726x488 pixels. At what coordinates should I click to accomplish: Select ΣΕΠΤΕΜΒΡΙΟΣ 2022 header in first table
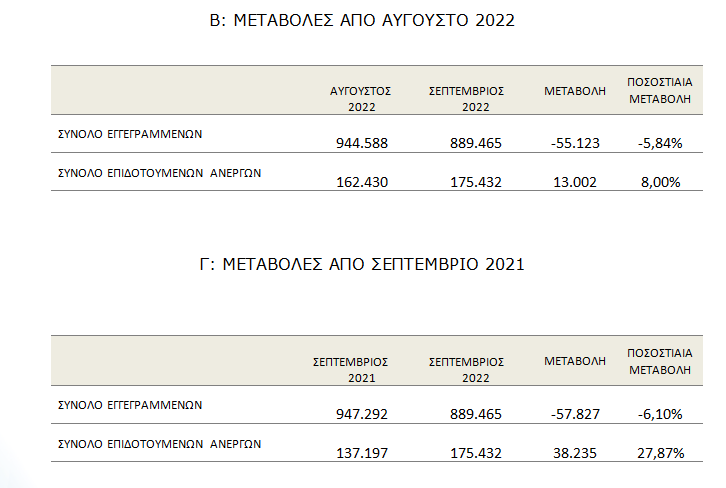click(x=466, y=99)
